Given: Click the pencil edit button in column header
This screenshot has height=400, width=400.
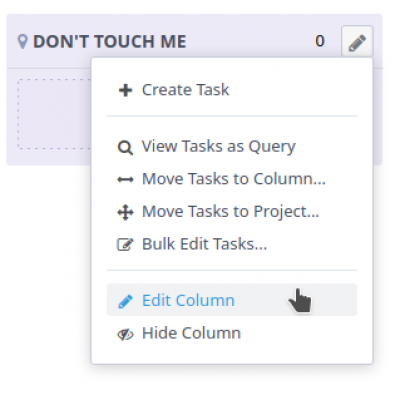Looking at the screenshot, I should click(357, 42).
